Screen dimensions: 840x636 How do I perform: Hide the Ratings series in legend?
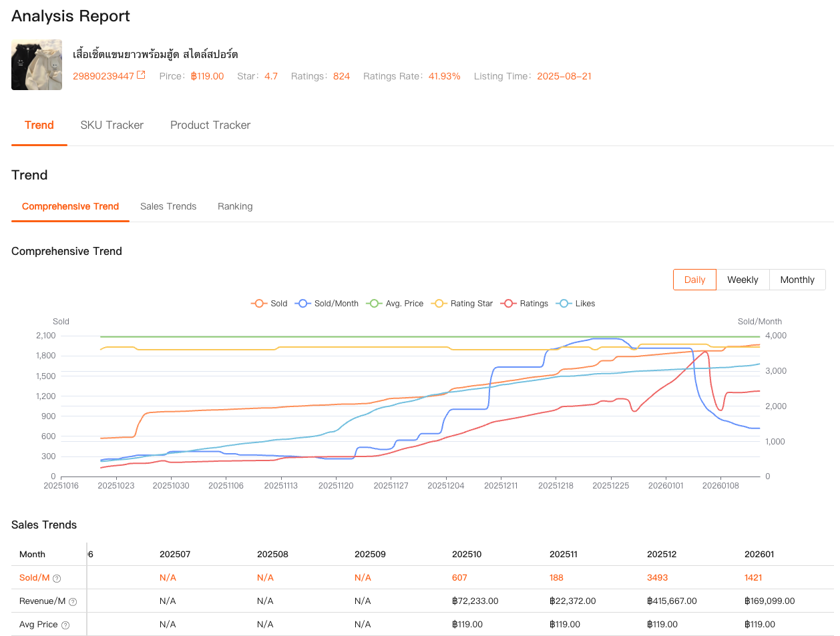pos(524,303)
